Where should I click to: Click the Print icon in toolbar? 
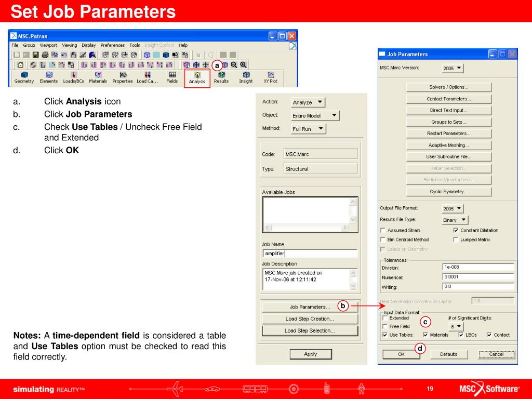click(x=45, y=55)
